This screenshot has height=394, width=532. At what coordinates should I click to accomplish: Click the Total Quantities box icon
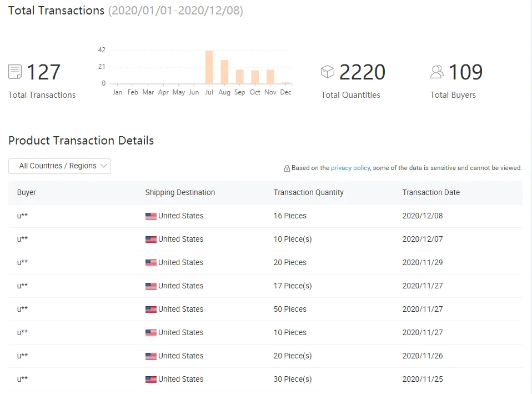coord(328,72)
